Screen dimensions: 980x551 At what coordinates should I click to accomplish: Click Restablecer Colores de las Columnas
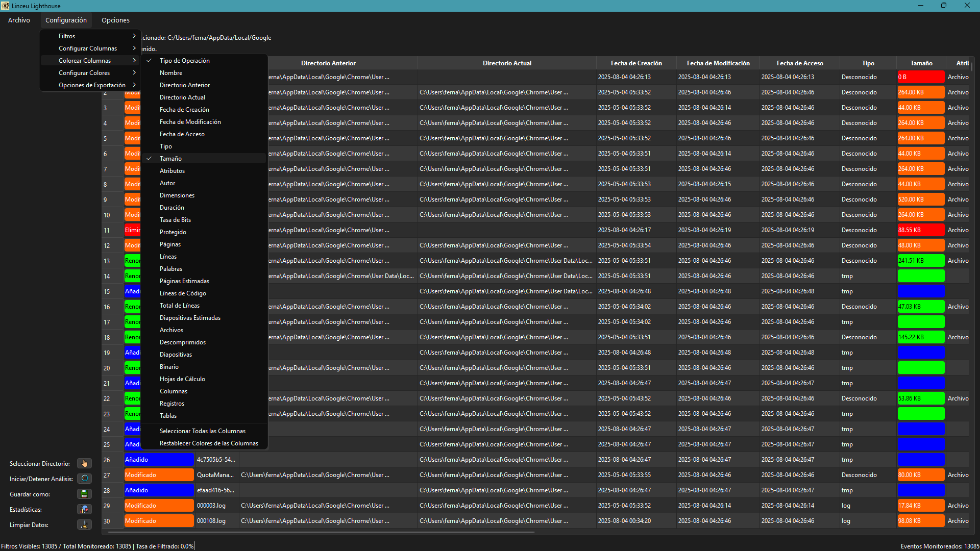(x=209, y=443)
